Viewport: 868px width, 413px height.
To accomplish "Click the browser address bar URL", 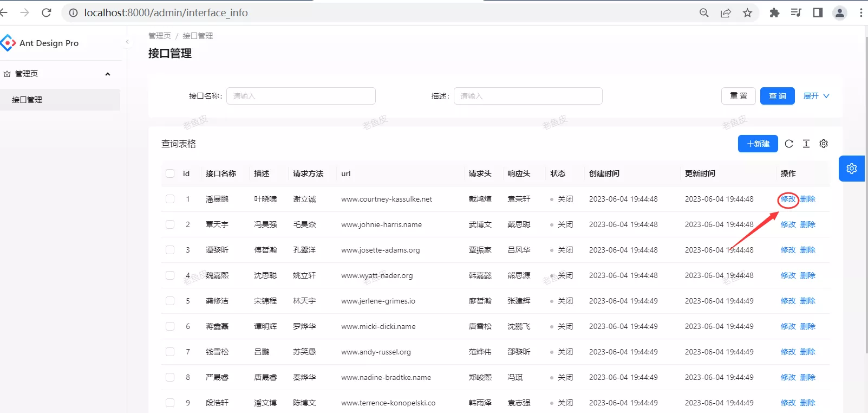I will pos(166,12).
